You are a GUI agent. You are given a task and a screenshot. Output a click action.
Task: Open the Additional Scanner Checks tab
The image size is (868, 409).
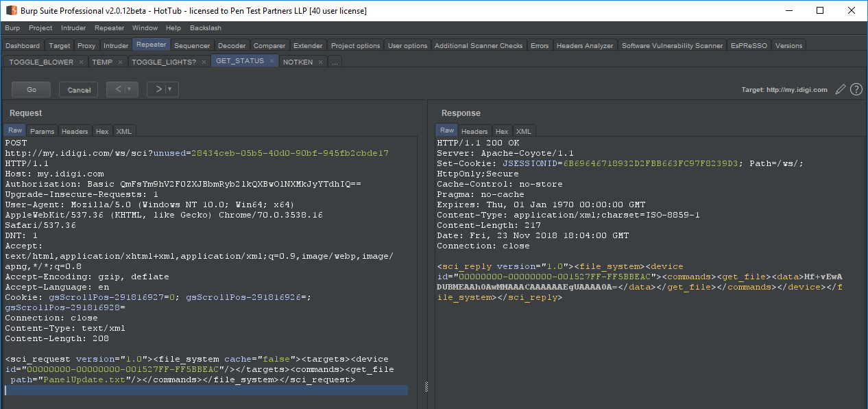[x=479, y=46]
